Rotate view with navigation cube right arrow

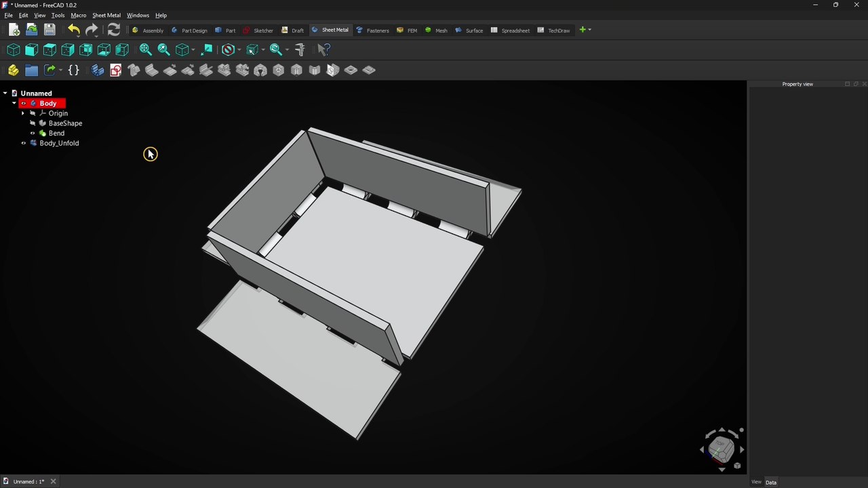(742, 449)
